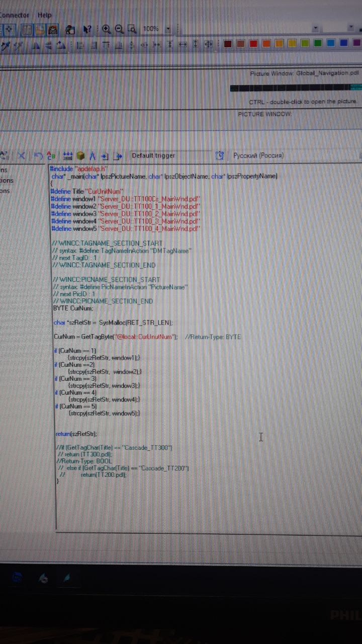This screenshot has height=644, width=362.
Task: Click the CTRL - double-click to open text
Action: (304, 102)
